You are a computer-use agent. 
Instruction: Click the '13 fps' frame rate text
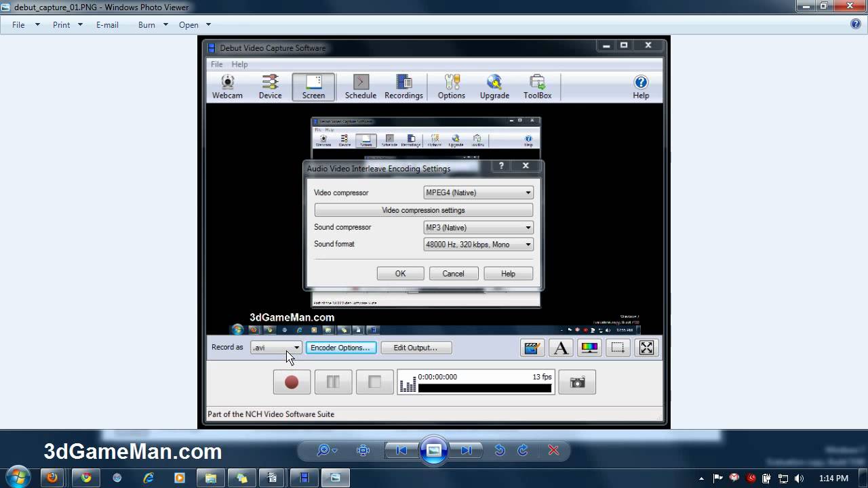542,377
